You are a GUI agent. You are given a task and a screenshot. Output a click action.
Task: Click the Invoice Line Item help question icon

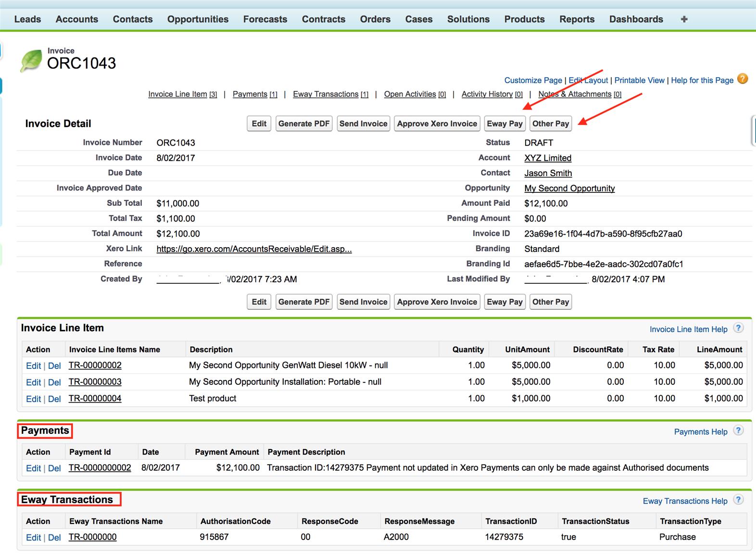738,328
